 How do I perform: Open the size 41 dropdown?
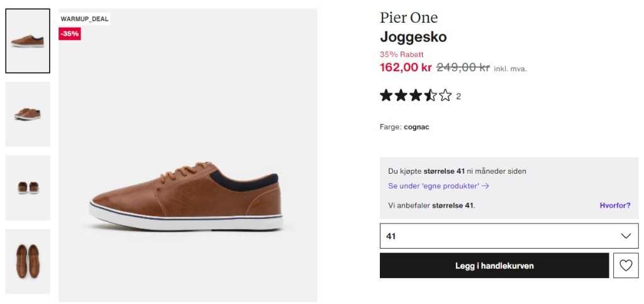[508, 236]
